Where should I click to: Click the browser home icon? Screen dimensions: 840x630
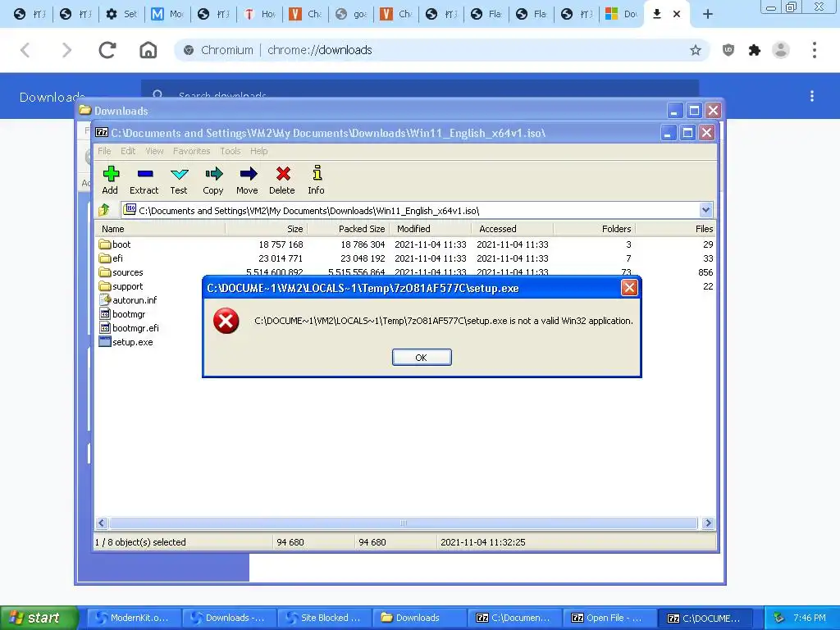click(148, 50)
